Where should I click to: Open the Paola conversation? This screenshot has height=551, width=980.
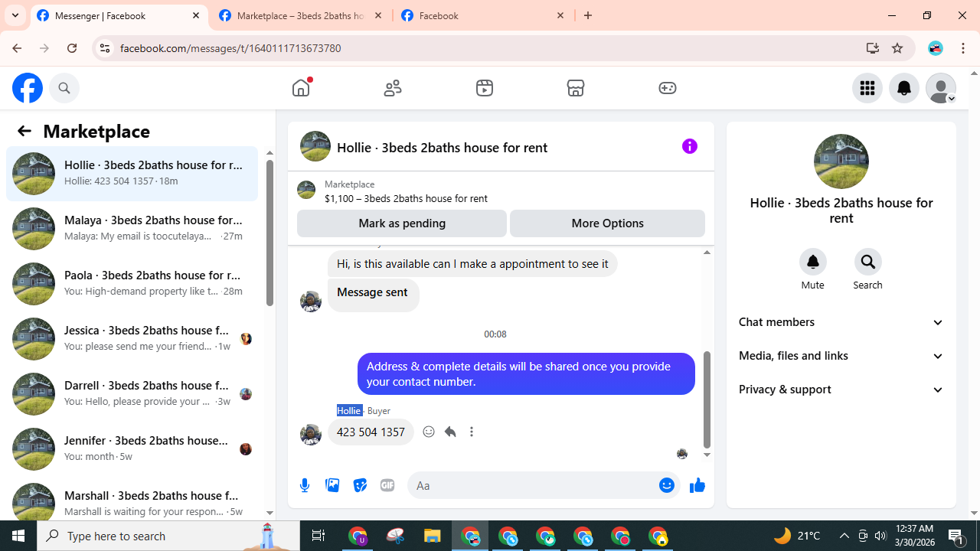(x=132, y=284)
